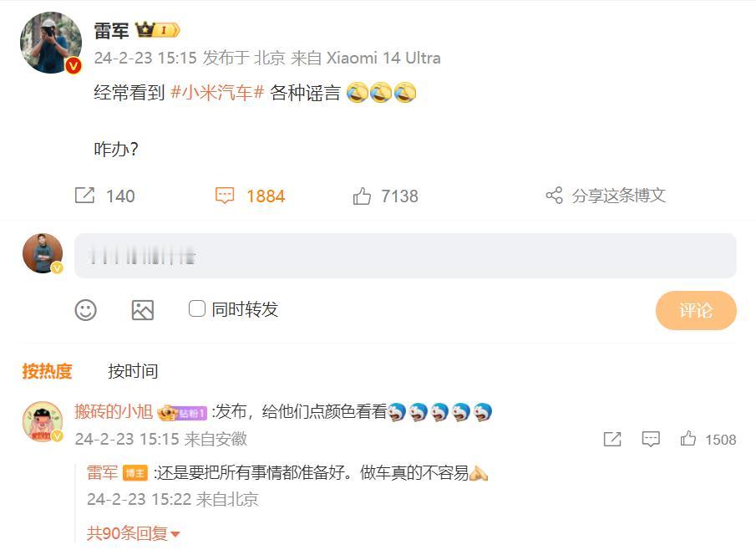Viewport: 756px width, 550px height.
Task: Open the emoji picker smiley icon
Action: click(x=86, y=310)
